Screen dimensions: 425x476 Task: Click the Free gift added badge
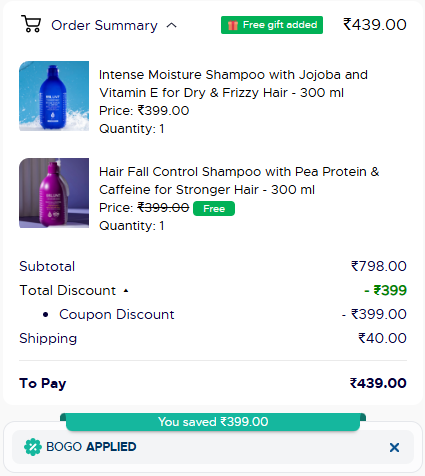(272, 25)
